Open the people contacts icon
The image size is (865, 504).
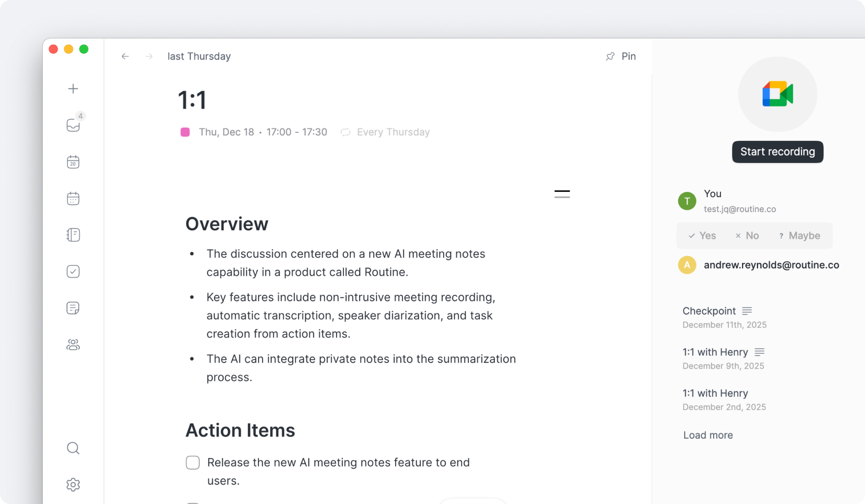point(73,345)
